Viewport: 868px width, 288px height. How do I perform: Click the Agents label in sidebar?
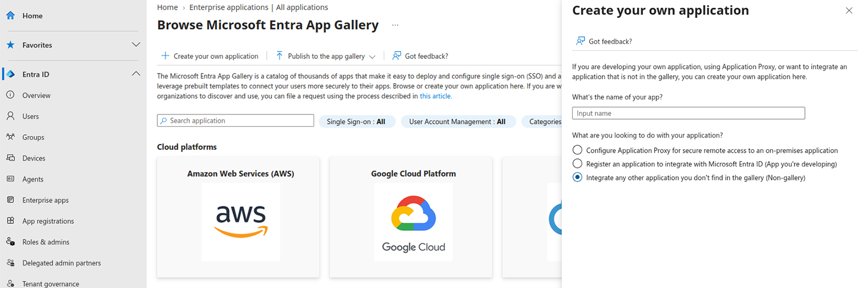[x=33, y=179]
